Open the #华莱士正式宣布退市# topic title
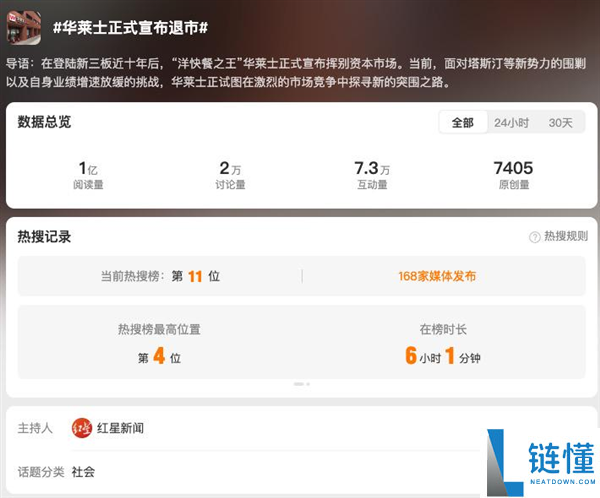 (x=130, y=28)
